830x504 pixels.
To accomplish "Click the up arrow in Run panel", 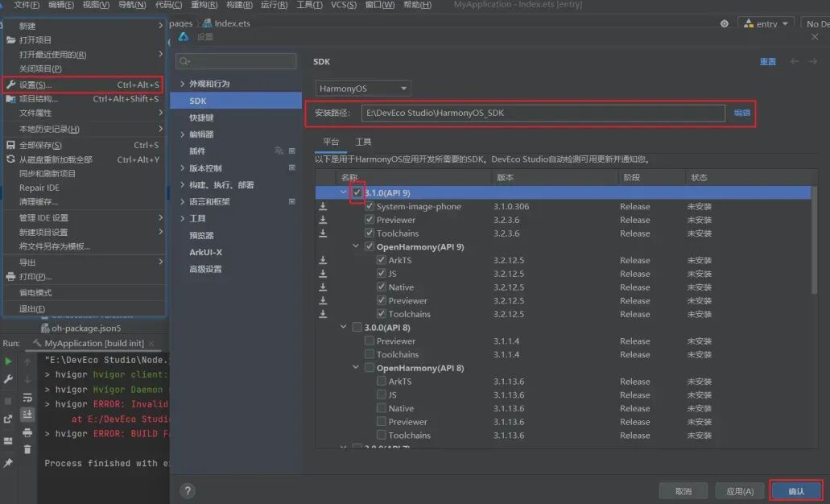I will coord(27,362).
